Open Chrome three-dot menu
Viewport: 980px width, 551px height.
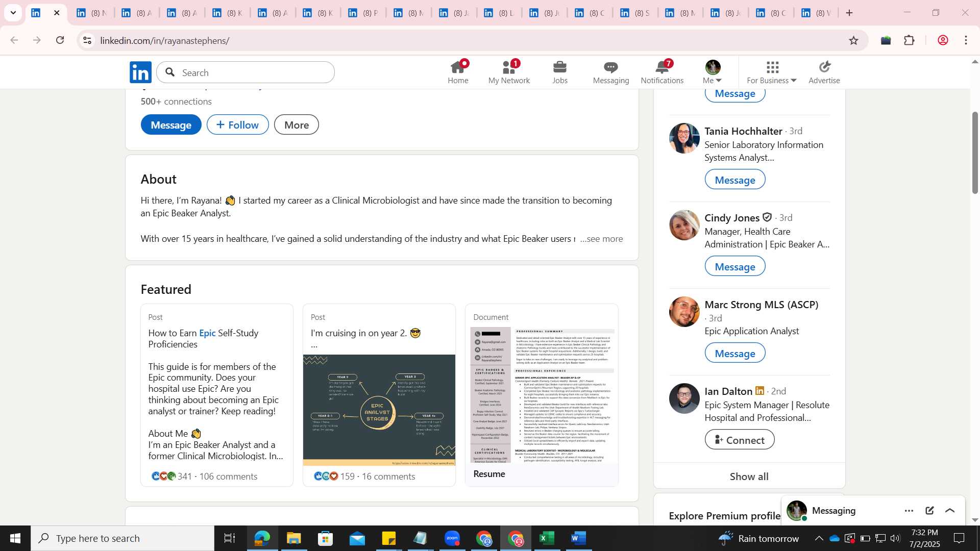coord(966,40)
